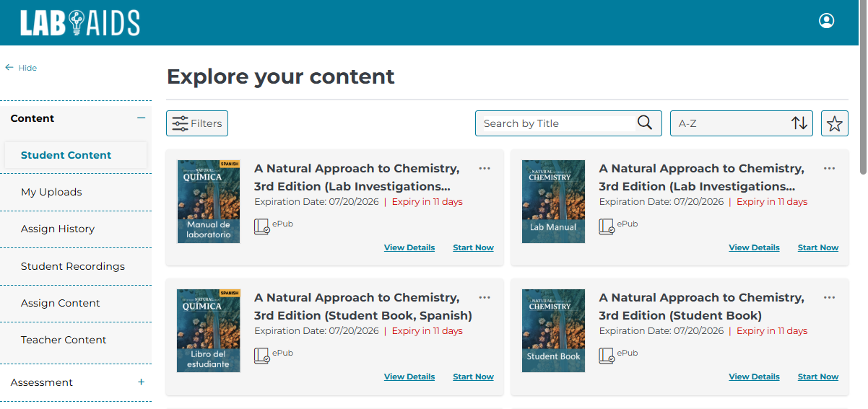The height and width of the screenshot is (409, 868).
Task: Open more options for Student Book English card
Action: click(x=830, y=298)
